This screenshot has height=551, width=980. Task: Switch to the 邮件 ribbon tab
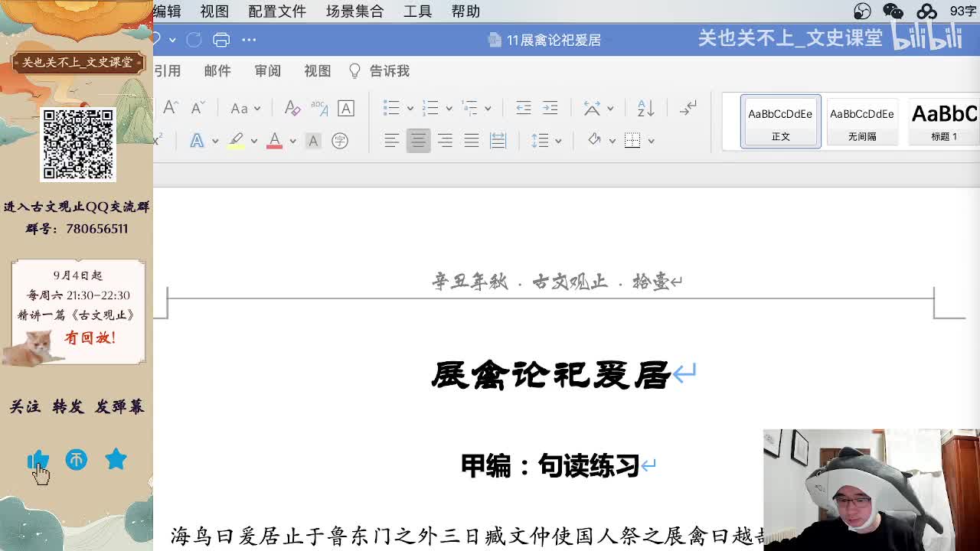[x=217, y=71]
